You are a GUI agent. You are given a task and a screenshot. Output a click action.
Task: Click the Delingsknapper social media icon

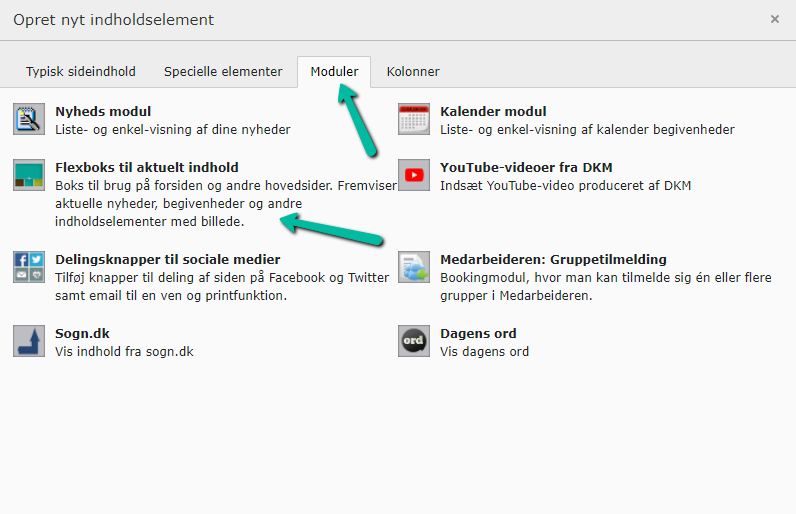(x=29, y=267)
